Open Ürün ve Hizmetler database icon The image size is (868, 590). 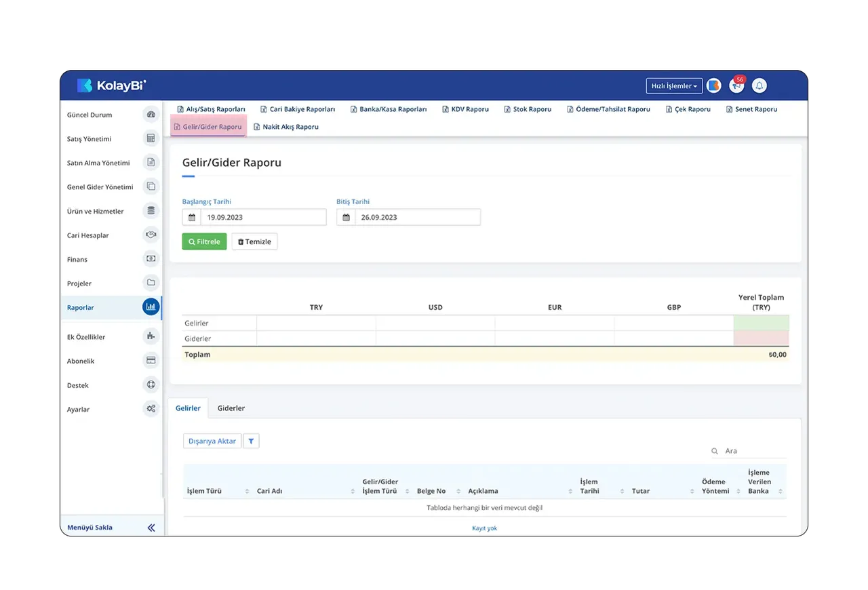tap(151, 211)
